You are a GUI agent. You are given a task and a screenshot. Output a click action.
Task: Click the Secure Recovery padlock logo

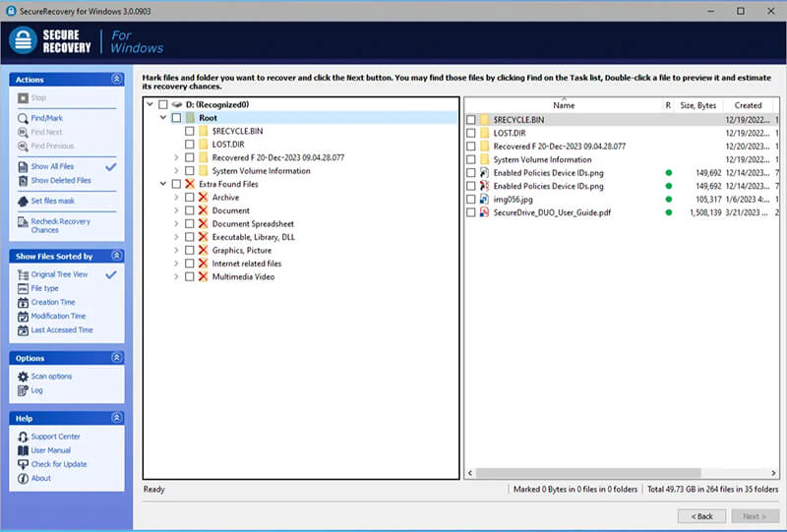pos(23,40)
